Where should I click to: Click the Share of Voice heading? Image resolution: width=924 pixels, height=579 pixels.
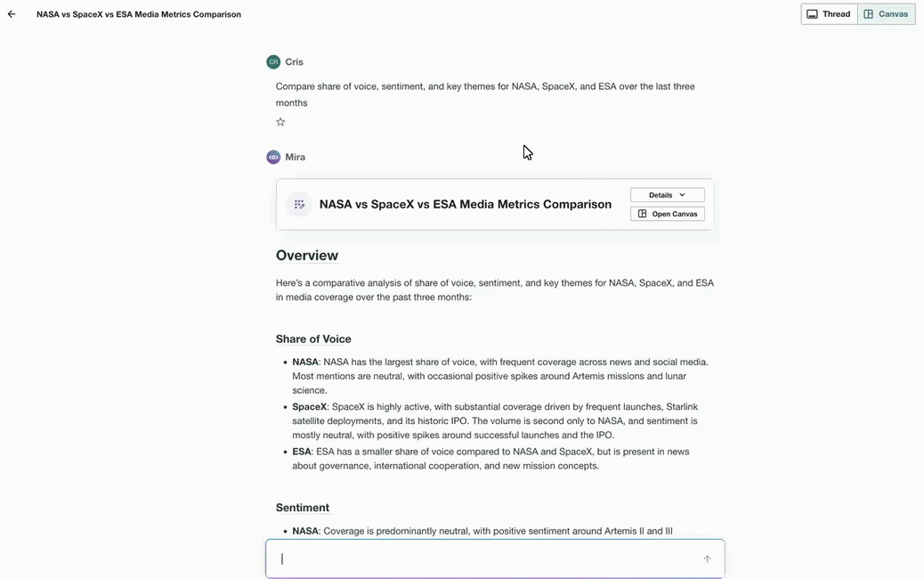(x=313, y=339)
